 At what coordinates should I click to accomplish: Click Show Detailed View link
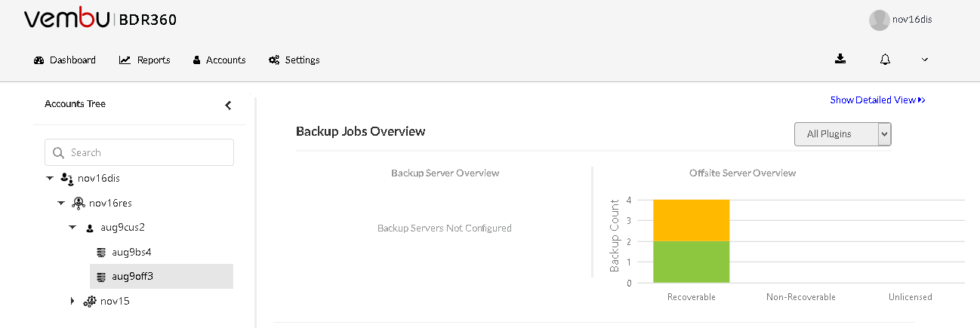(x=877, y=100)
